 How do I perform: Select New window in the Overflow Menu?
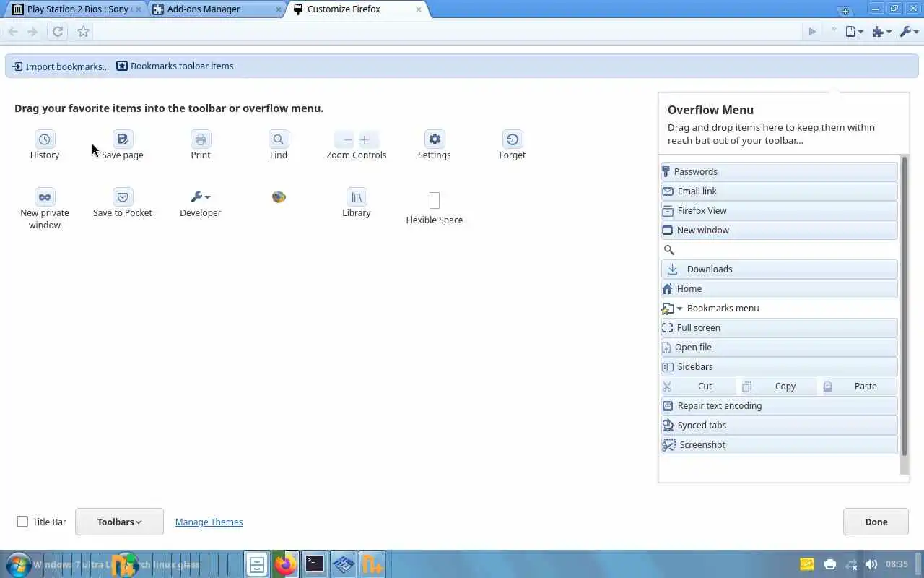(779, 230)
